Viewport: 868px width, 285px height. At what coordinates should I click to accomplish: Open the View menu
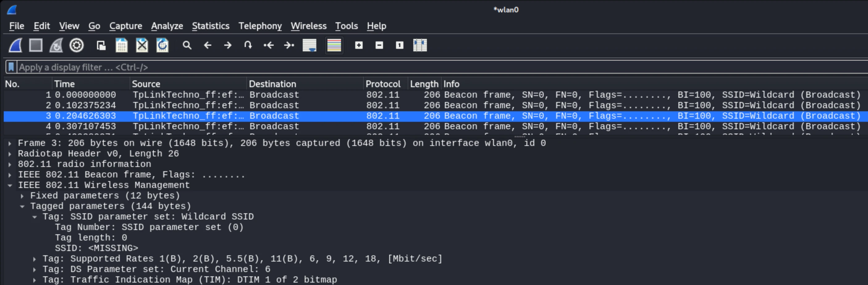[69, 26]
